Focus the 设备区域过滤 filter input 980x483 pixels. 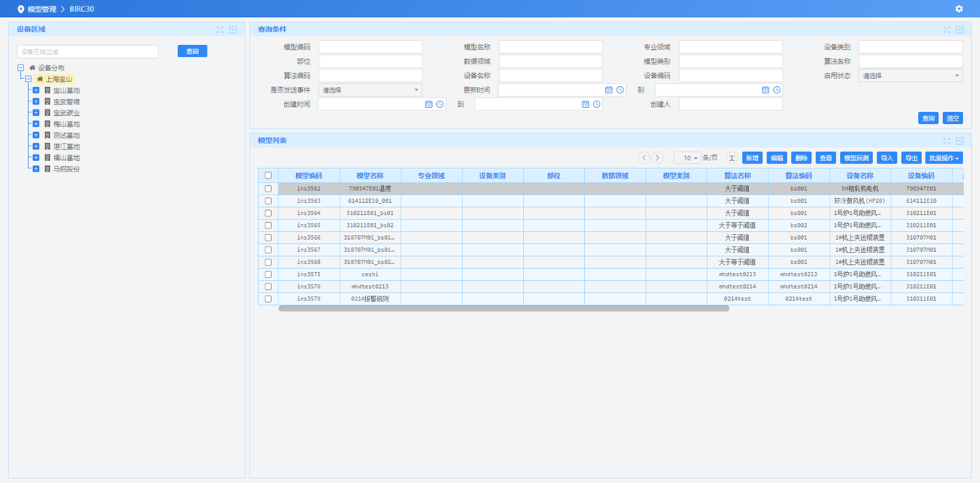tap(88, 52)
